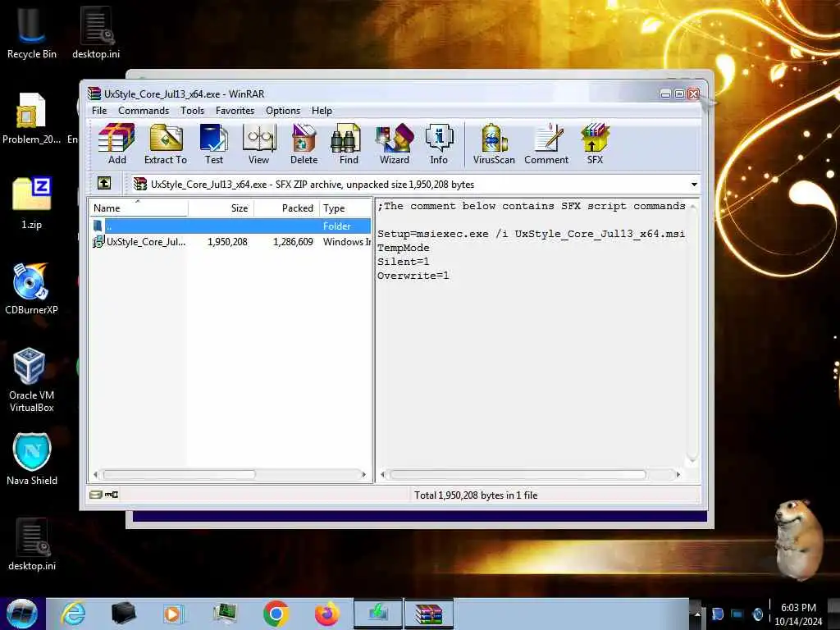Launch Internet Explorer from taskbar
The height and width of the screenshot is (630, 840).
pyautogui.click(x=73, y=614)
